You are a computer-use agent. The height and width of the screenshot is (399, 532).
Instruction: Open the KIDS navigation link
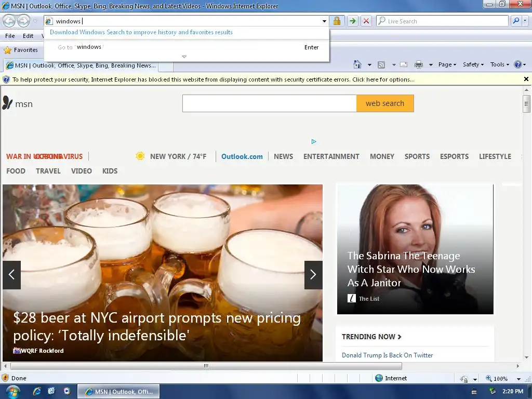pyautogui.click(x=110, y=171)
